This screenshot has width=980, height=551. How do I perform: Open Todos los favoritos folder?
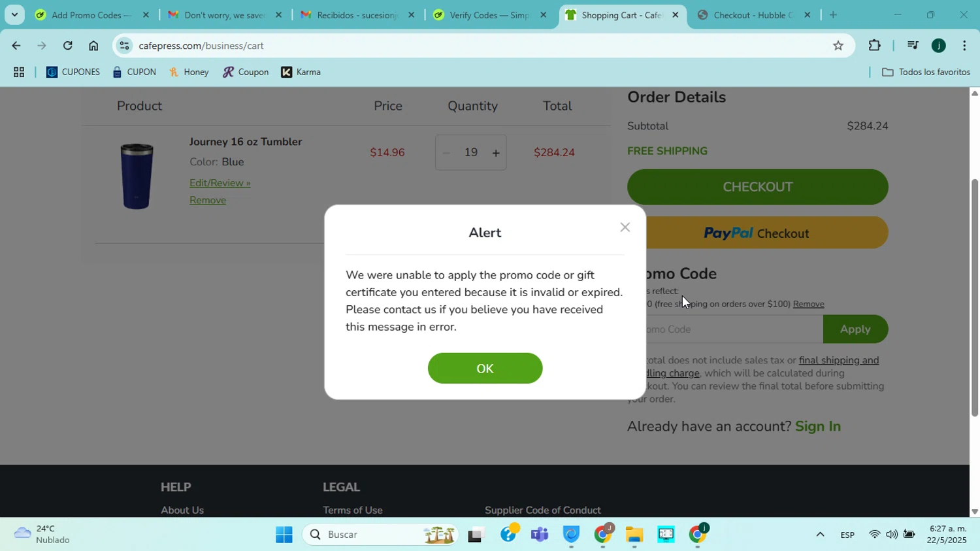click(x=926, y=73)
